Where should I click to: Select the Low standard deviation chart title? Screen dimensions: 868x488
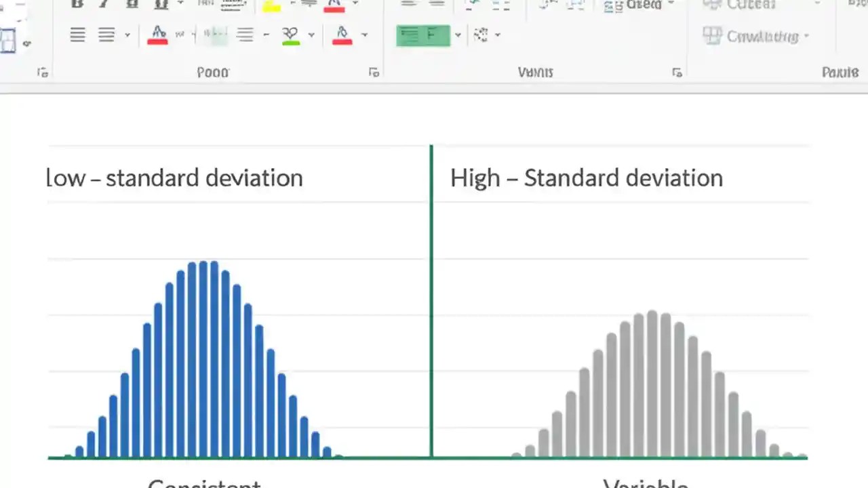[x=174, y=178]
